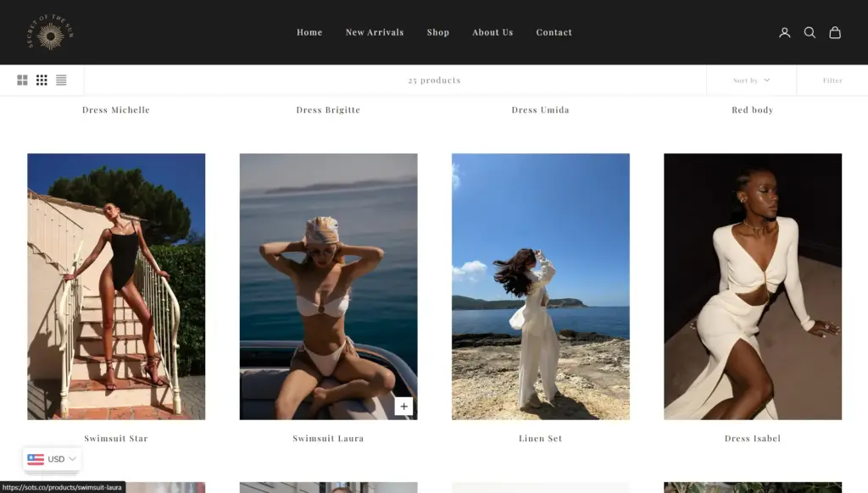Open the shopping bag cart icon
This screenshot has height=493, width=868.
[835, 32]
